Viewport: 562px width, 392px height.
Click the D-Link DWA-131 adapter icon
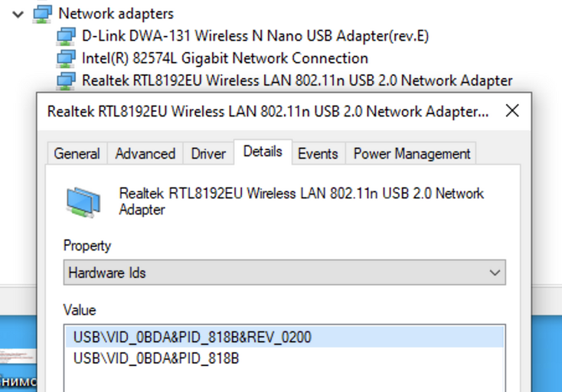pos(66,37)
